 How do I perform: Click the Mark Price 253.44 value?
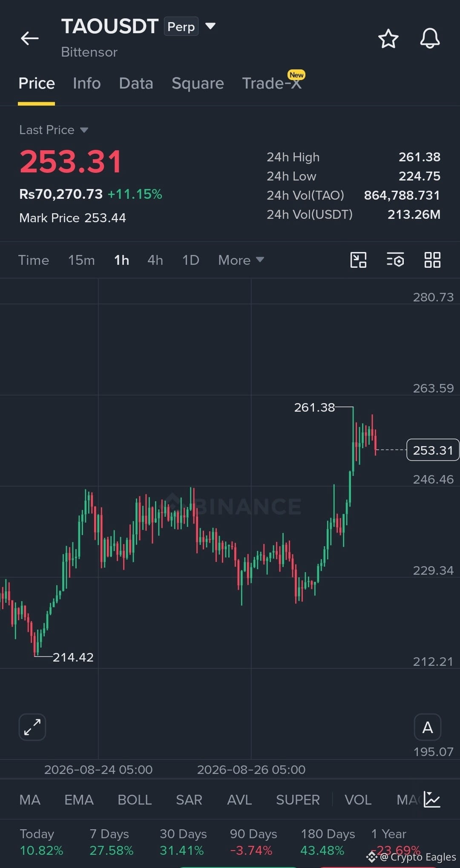[105, 218]
